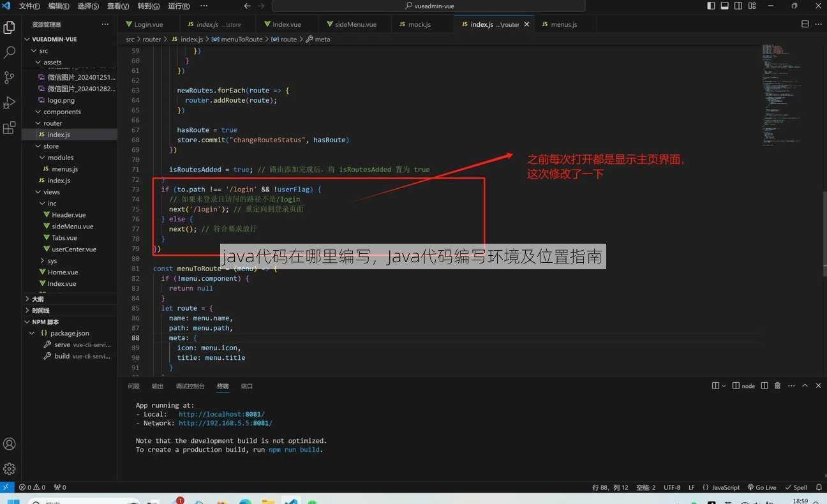Open the 运行(R) menu
The image size is (827, 504).
click(179, 6)
